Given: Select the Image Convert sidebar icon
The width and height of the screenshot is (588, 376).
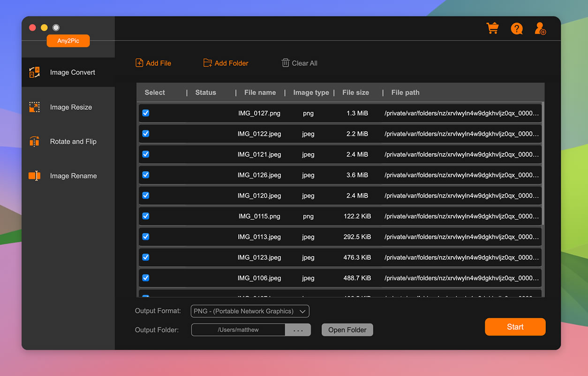Looking at the screenshot, I should click(x=34, y=72).
